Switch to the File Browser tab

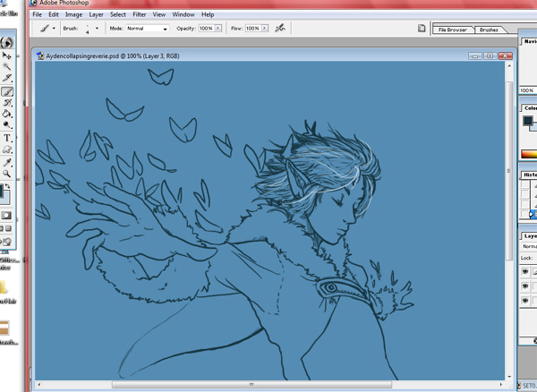[453, 30]
